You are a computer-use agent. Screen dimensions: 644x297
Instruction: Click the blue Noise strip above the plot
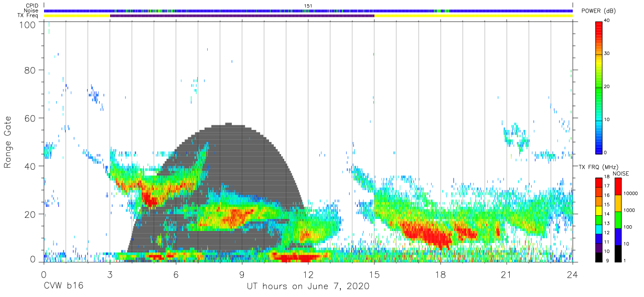coord(308,10)
